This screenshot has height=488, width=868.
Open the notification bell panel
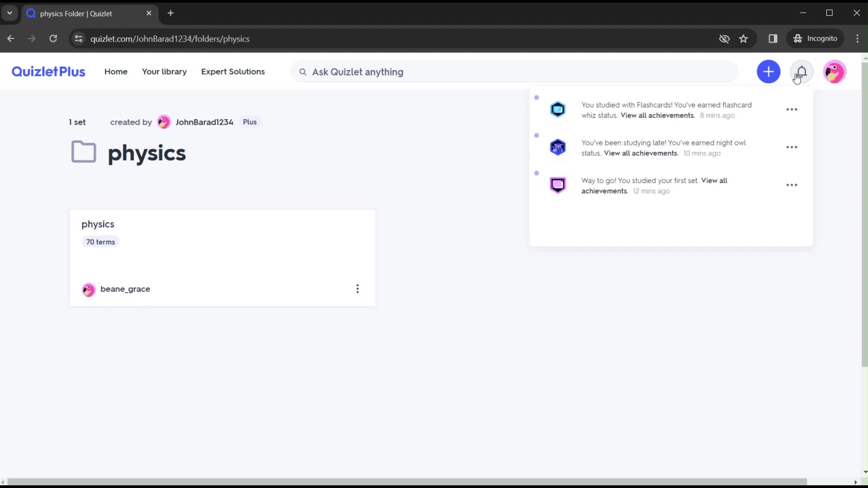pos(802,71)
